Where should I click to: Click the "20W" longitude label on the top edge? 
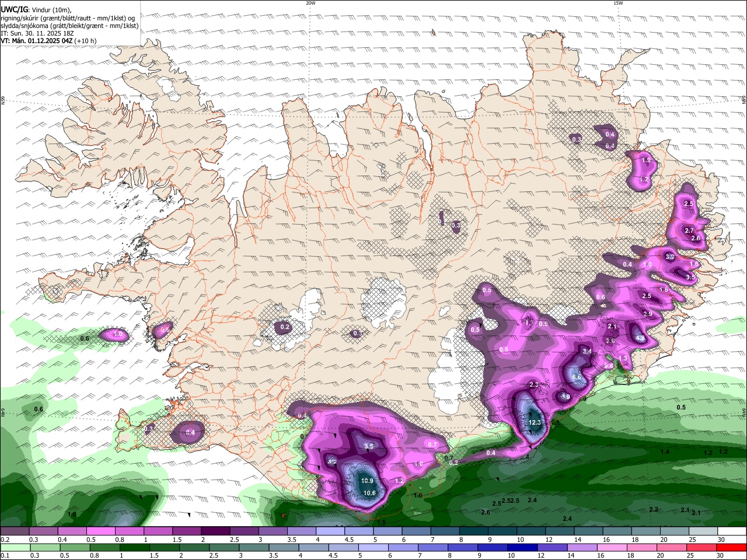tap(310, 3)
